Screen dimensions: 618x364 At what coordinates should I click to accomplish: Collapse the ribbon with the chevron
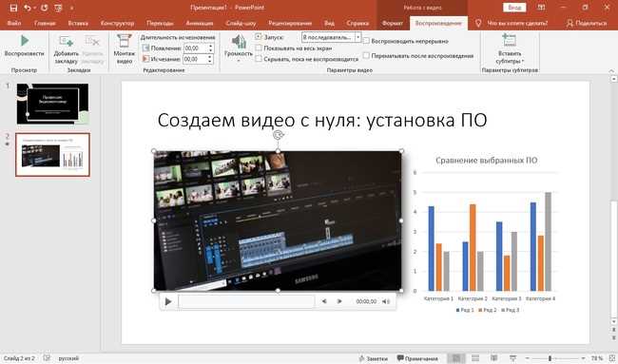pos(611,70)
